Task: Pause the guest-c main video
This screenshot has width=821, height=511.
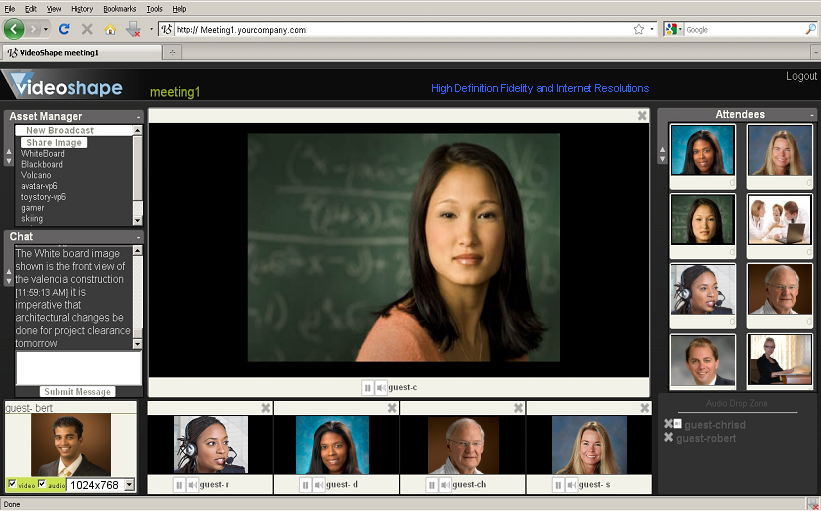Action: coord(368,387)
